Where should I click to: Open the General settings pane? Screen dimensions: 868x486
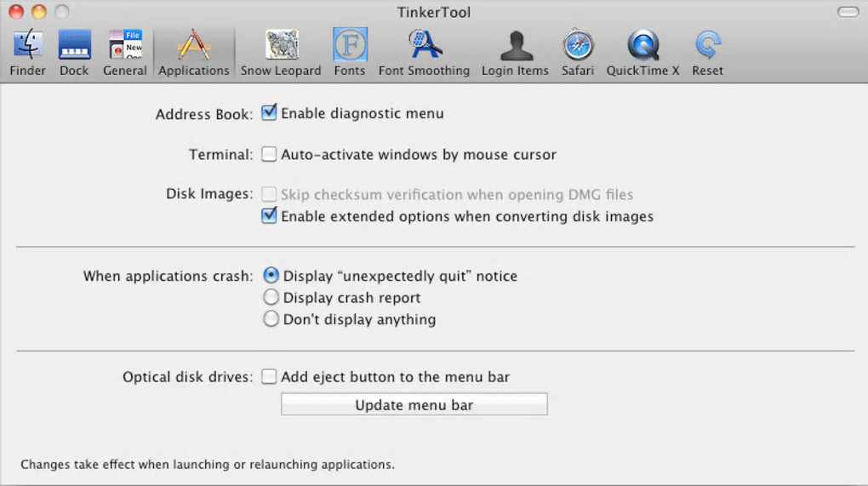tap(125, 53)
